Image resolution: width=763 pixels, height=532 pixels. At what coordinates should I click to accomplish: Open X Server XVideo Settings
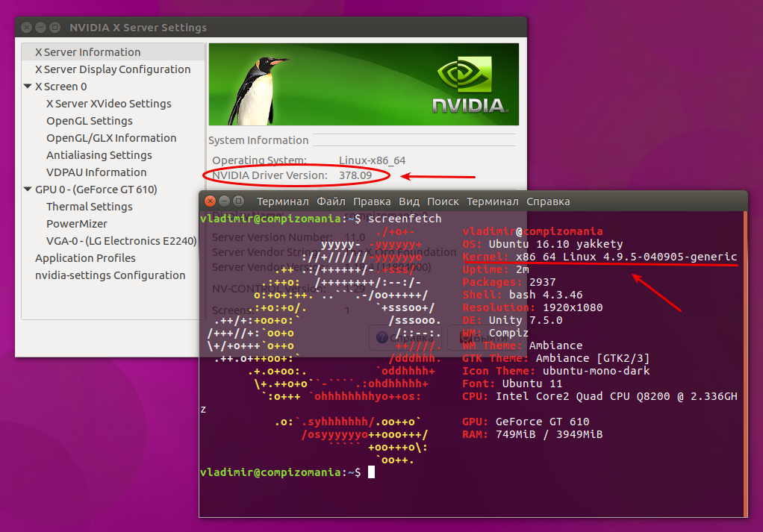point(108,104)
